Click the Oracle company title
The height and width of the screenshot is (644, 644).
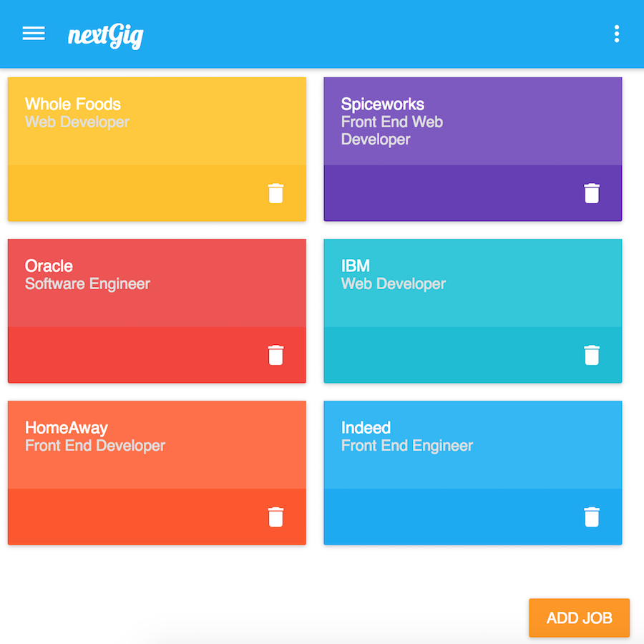(49, 265)
